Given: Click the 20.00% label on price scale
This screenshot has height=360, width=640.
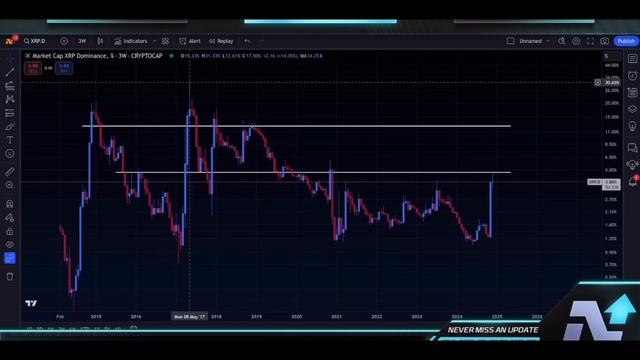Looking at the screenshot, I should [612, 103].
